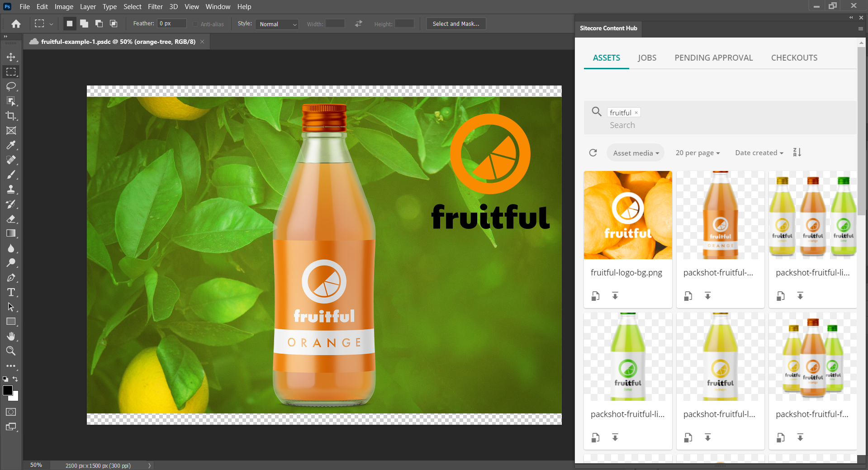Click the Feather value field
Image resolution: width=868 pixels, height=470 pixels.
coord(172,24)
